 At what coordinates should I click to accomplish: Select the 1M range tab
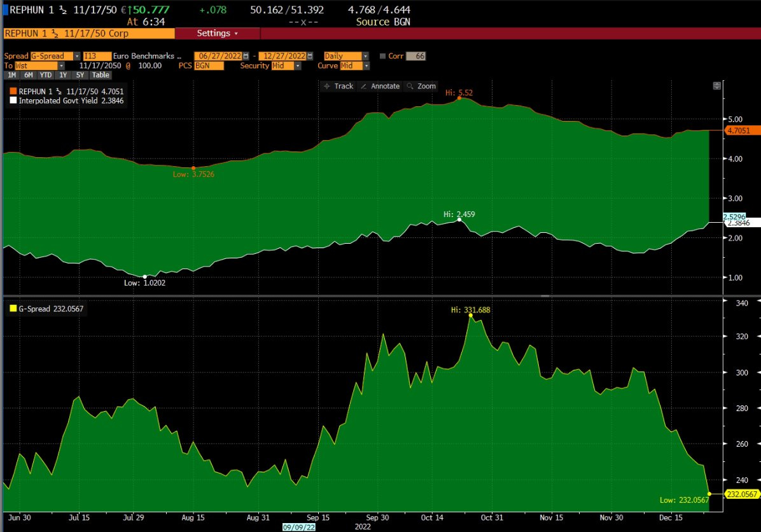[x=11, y=75]
